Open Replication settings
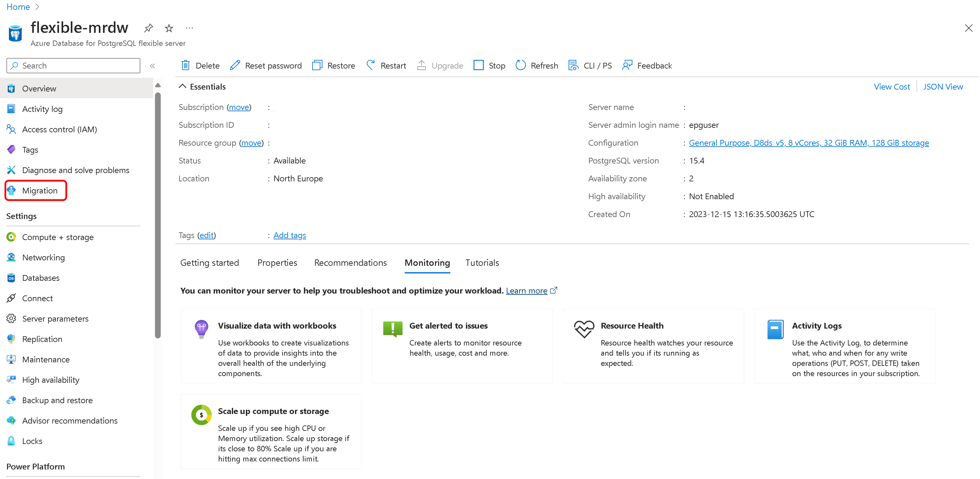The height and width of the screenshot is (479, 980). (x=42, y=339)
